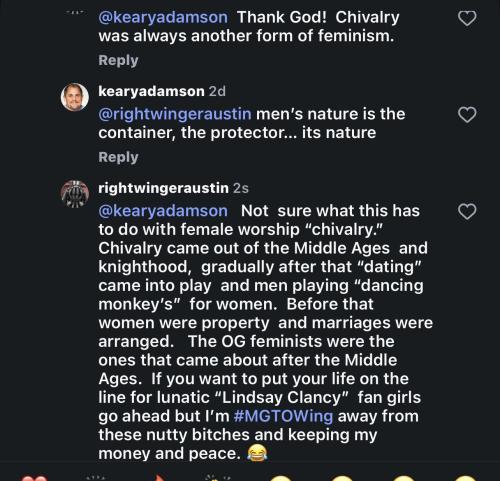Open the kearyadamson username above '2d' comment
This screenshot has height=481, width=500.
click(151, 91)
